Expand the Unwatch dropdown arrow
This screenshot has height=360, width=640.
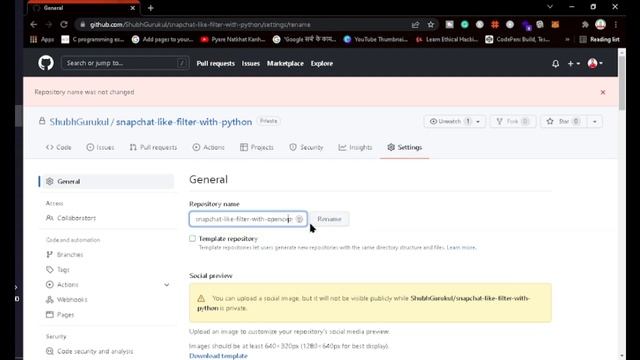pyautogui.click(x=478, y=121)
